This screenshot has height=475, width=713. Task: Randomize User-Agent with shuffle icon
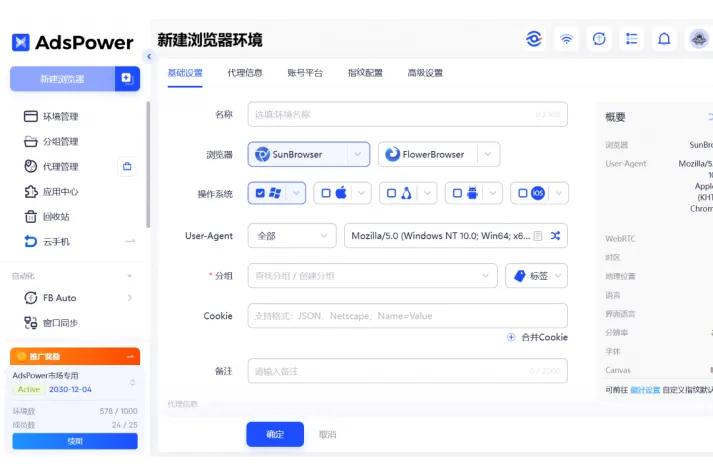point(555,235)
